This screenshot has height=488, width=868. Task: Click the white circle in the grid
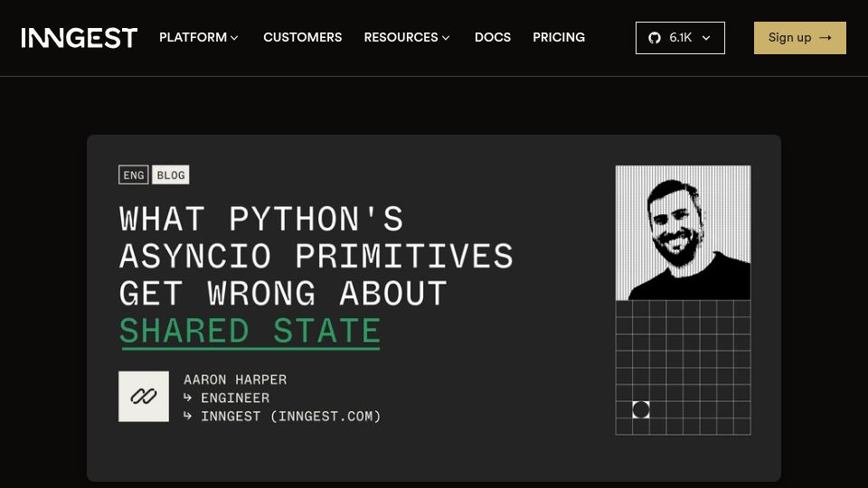tap(641, 410)
